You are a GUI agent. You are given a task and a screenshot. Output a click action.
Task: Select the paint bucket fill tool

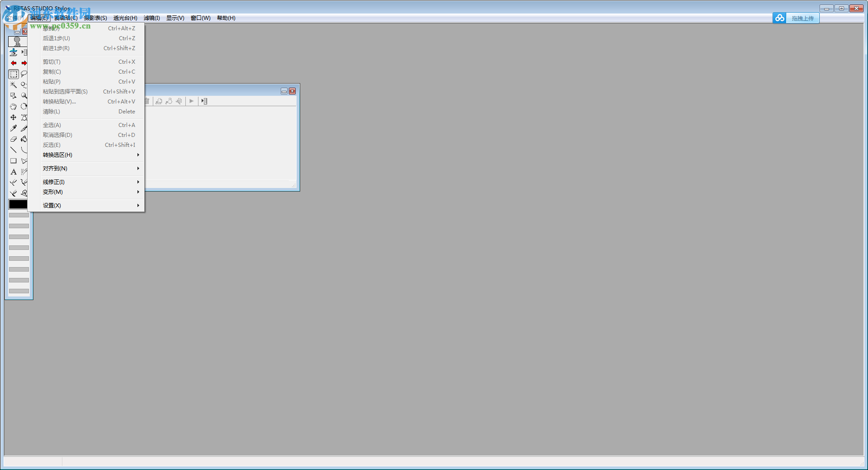24,139
